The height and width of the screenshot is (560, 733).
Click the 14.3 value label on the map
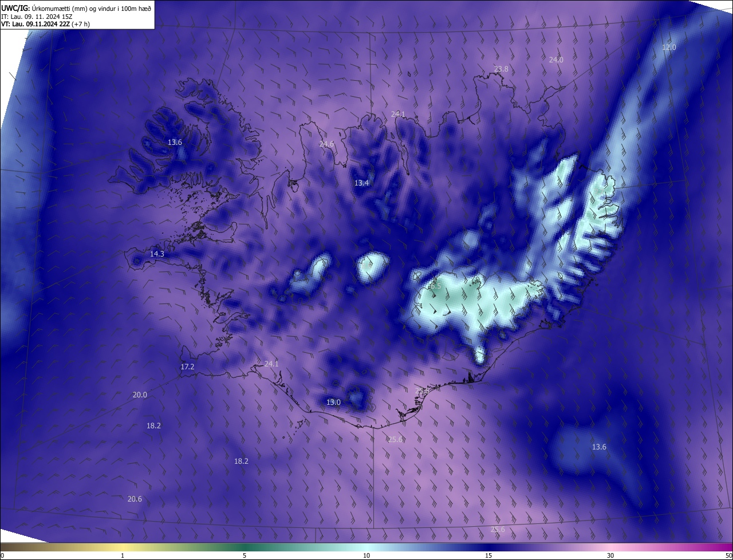157,254
